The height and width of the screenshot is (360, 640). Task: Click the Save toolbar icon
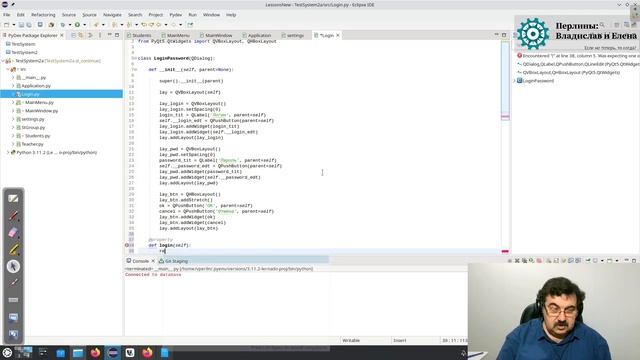tap(21, 25)
